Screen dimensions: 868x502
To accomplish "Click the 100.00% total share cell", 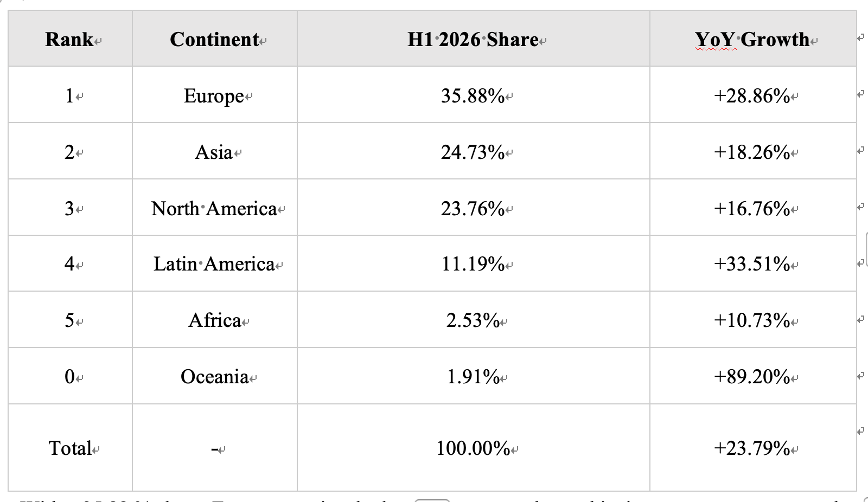I will tap(473, 448).
